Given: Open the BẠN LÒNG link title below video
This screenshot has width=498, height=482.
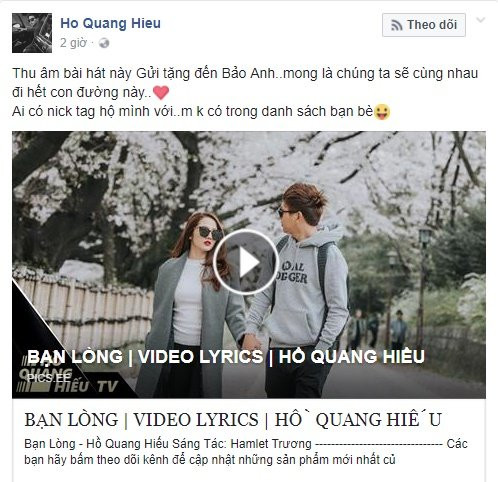Looking at the screenshot, I should point(233,419).
